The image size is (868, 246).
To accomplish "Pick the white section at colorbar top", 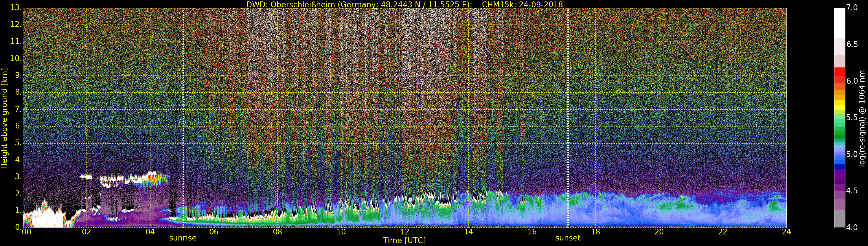I will pyautogui.click(x=839, y=22).
